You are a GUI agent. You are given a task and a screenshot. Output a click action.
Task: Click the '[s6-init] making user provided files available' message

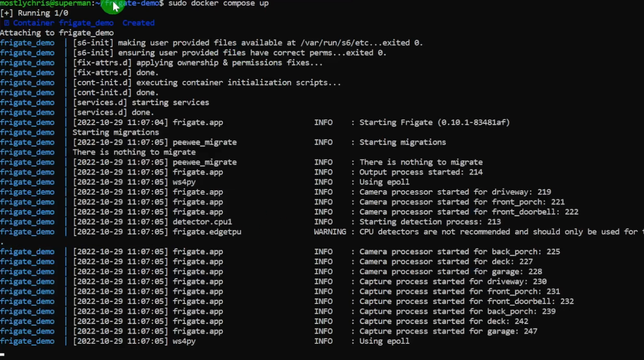248,43
